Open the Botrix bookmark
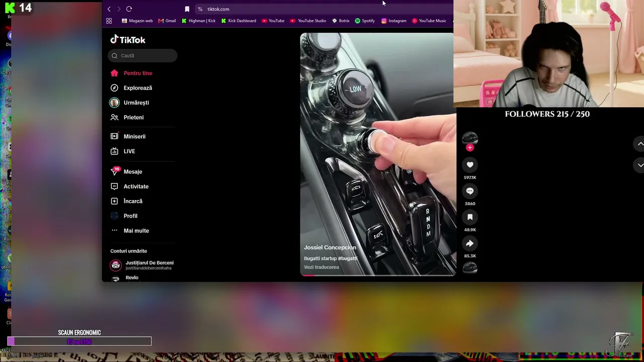This screenshot has height=362, width=644. 341,21
